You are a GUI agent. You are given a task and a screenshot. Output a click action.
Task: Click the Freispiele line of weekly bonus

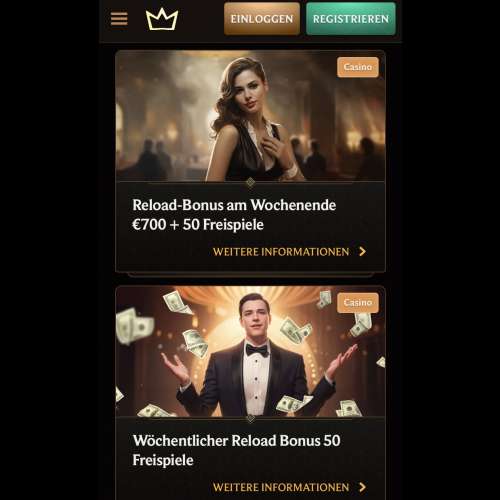[163, 460]
